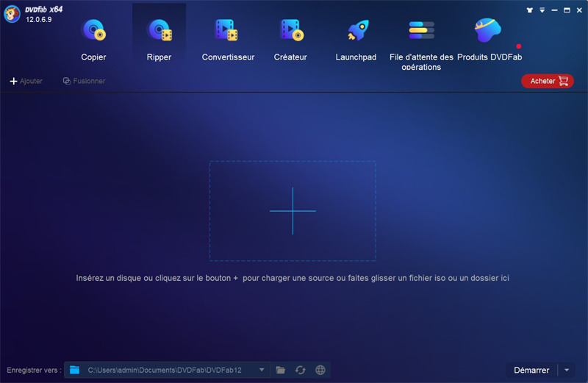This screenshot has width=588, height=383.
Task: Click the "Insérez un disque" instruction text
Action: tap(293, 278)
